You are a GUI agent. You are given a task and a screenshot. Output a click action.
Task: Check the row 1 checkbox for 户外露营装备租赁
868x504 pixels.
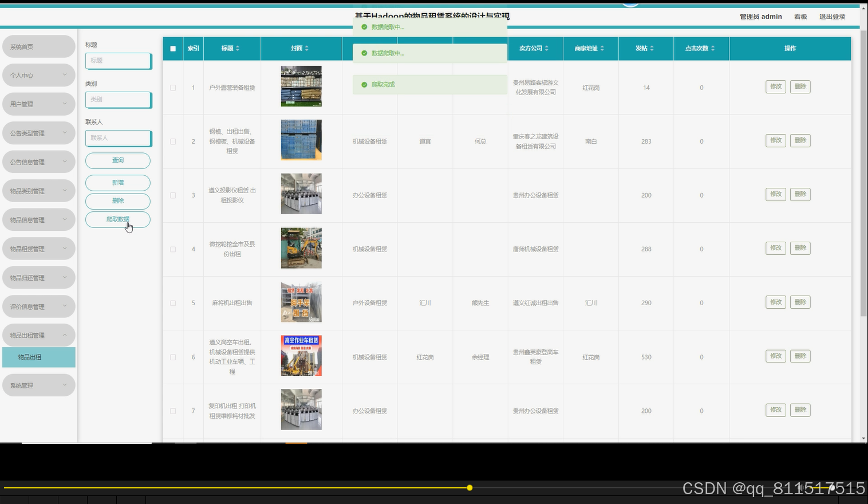click(x=173, y=88)
